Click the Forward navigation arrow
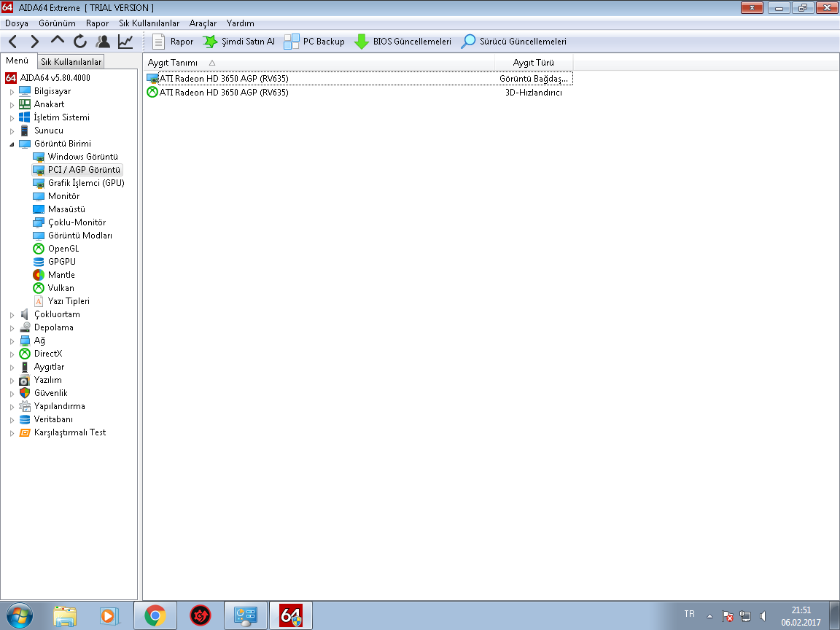Image resolution: width=840 pixels, height=630 pixels. point(35,42)
